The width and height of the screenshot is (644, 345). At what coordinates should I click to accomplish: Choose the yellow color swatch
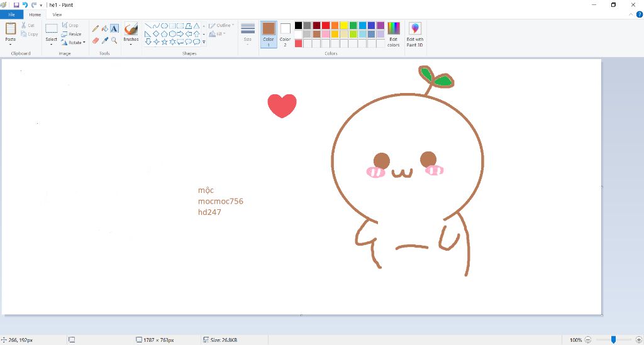click(x=344, y=25)
